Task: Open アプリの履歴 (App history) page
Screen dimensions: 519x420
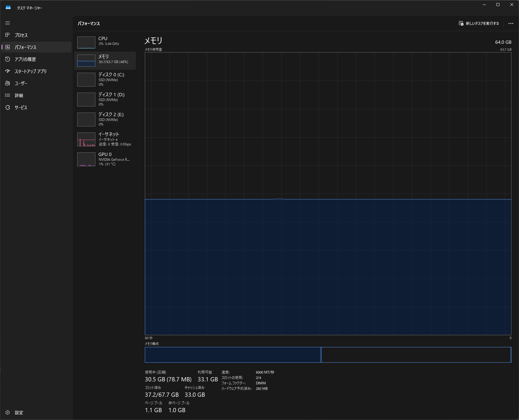Action: pyautogui.click(x=25, y=59)
